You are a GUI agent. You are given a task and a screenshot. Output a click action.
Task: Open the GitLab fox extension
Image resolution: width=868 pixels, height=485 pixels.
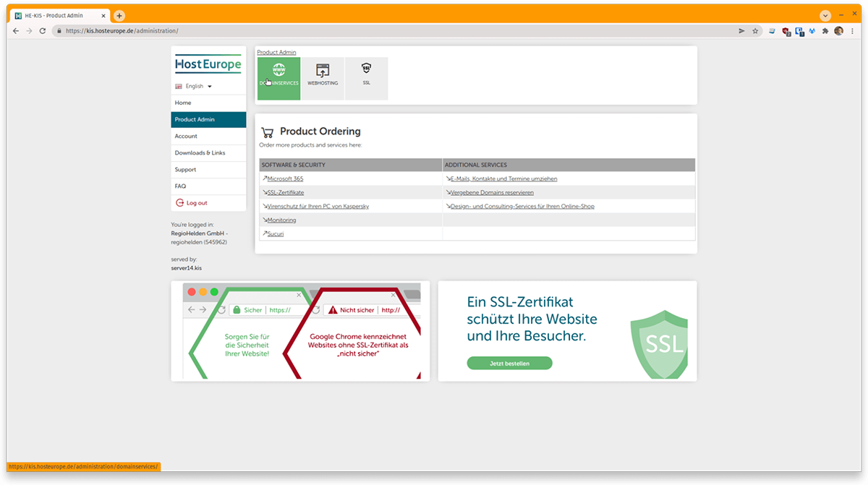pyautogui.click(x=812, y=31)
